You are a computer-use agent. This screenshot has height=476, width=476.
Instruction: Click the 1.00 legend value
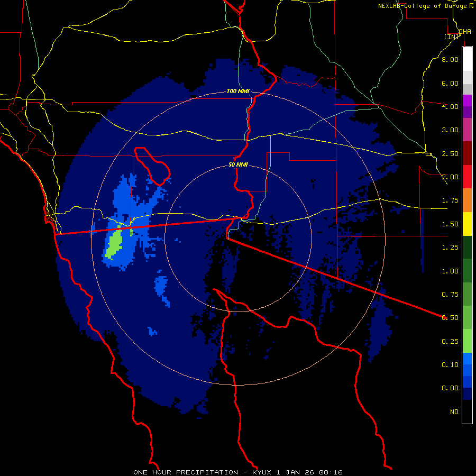pos(450,271)
